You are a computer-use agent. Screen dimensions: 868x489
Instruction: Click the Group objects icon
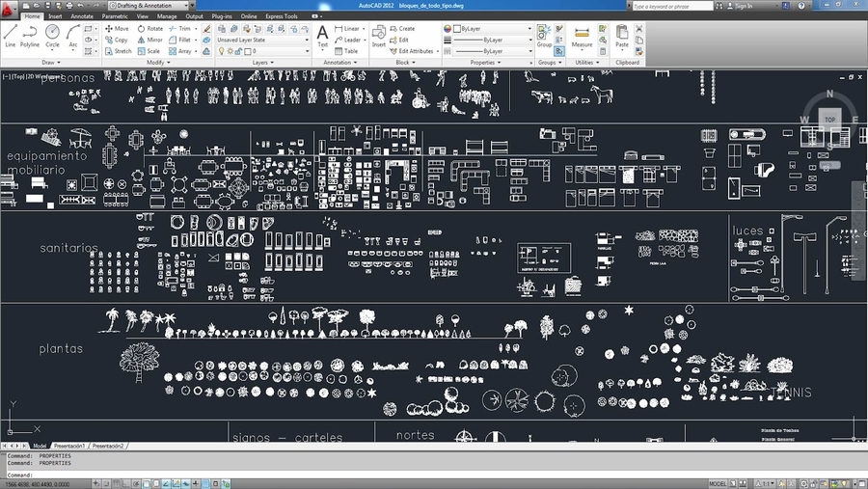[544, 37]
